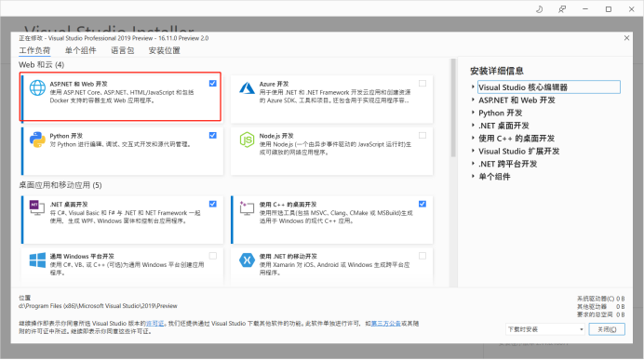Click the 要求的总空间 0 B text
The image size is (644, 360).
tap(600, 314)
